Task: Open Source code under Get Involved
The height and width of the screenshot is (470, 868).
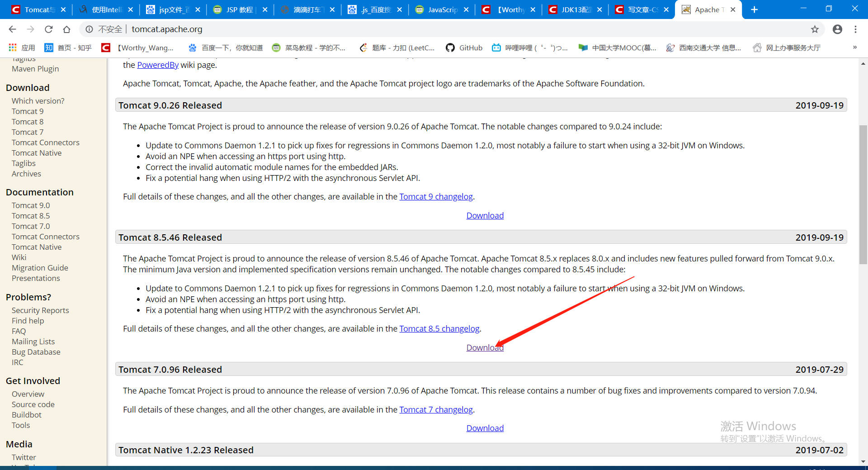Action: (x=33, y=404)
